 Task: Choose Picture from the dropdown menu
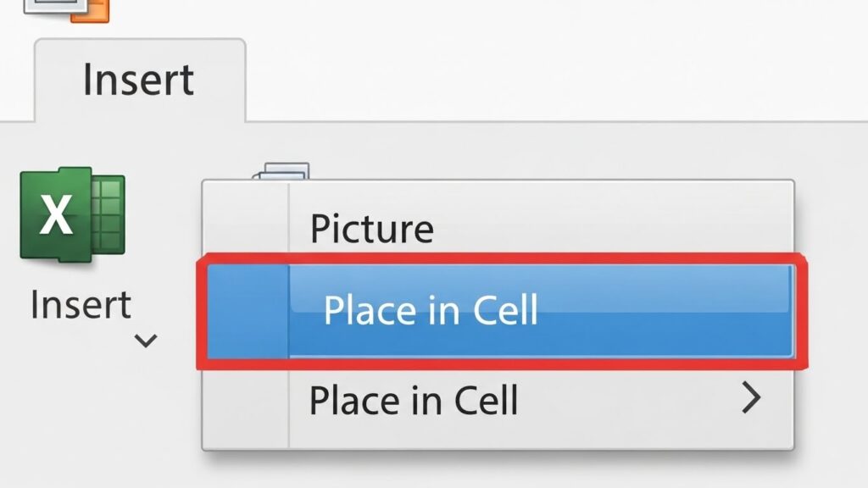click(371, 229)
